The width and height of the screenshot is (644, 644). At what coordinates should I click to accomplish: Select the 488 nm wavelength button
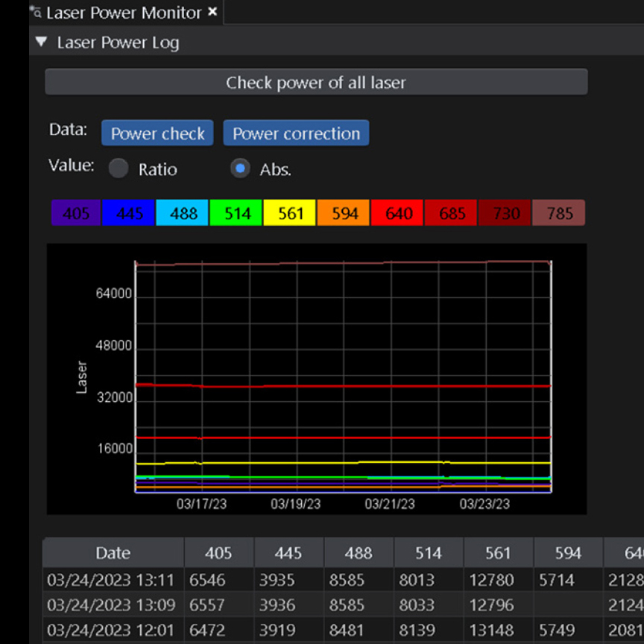(182, 212)
